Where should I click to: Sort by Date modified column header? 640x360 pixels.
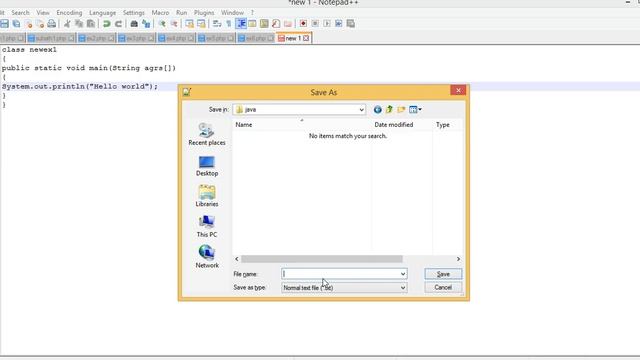point(402,124)
